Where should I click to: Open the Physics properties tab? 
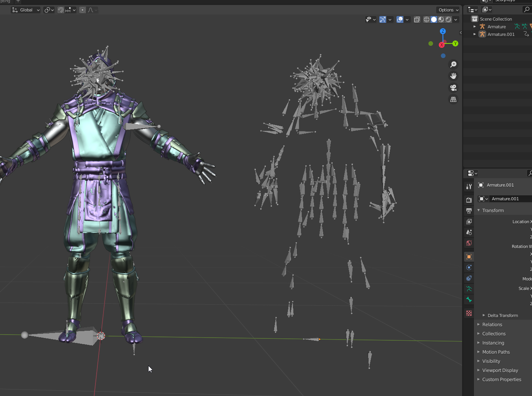[x=469, y=267]
